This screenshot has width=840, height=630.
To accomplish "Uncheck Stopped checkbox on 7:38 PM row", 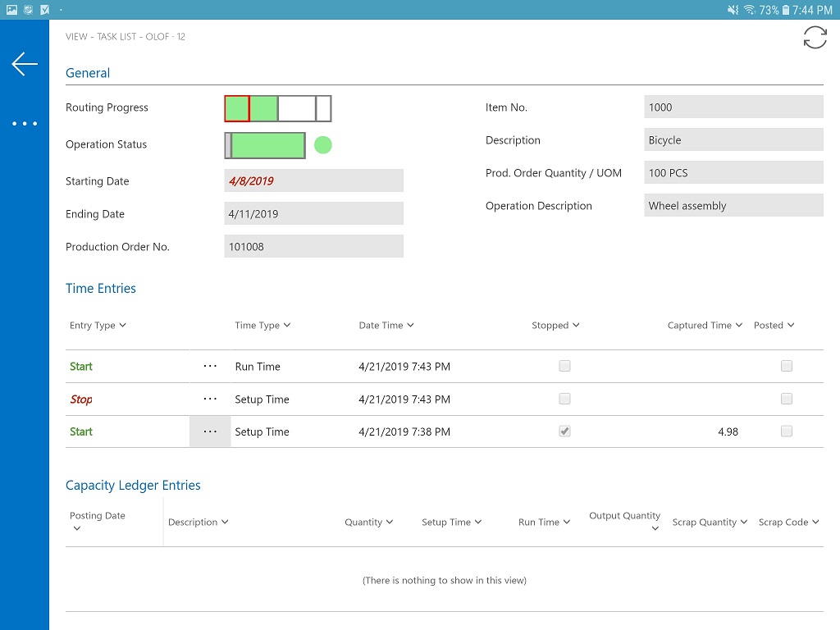I will (x=564, y=431).
